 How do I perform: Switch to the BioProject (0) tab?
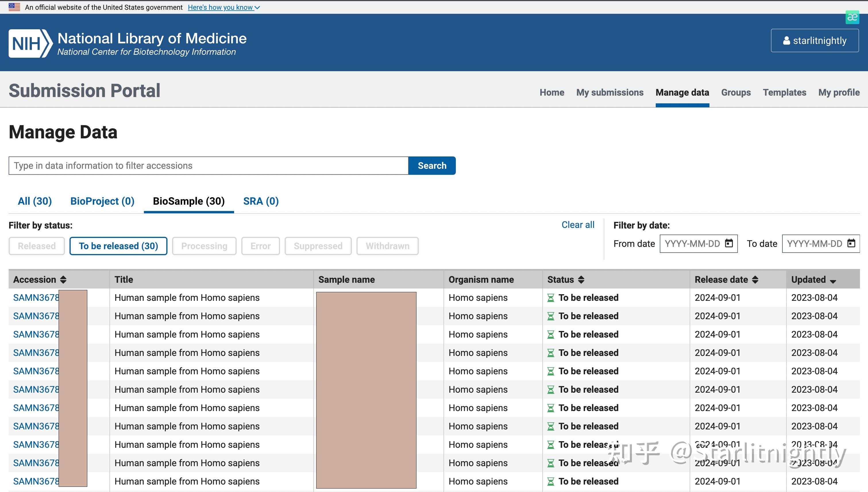click(x=102, y=202)
